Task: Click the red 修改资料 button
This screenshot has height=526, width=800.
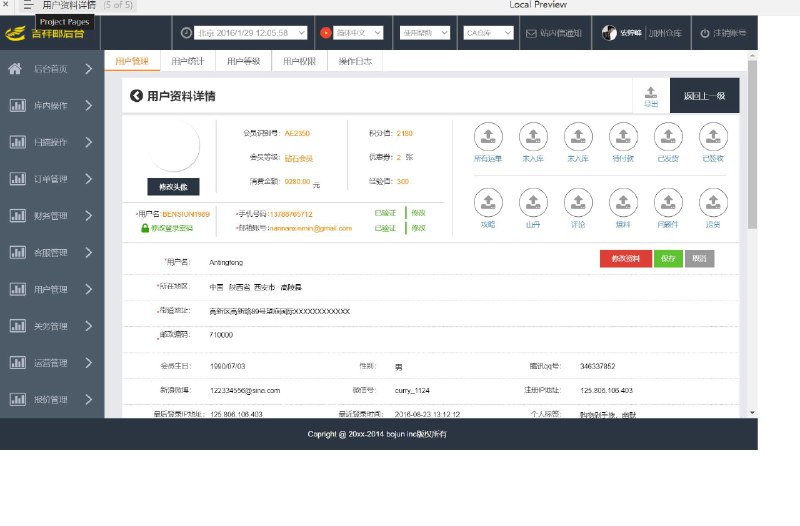Action: (626, 259)
